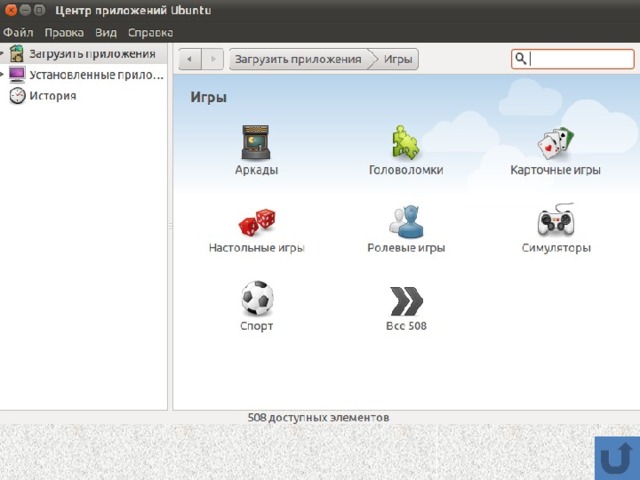Minimize the Центр приложений Ubuntu window
640x480 pixels.
[25, 10]
